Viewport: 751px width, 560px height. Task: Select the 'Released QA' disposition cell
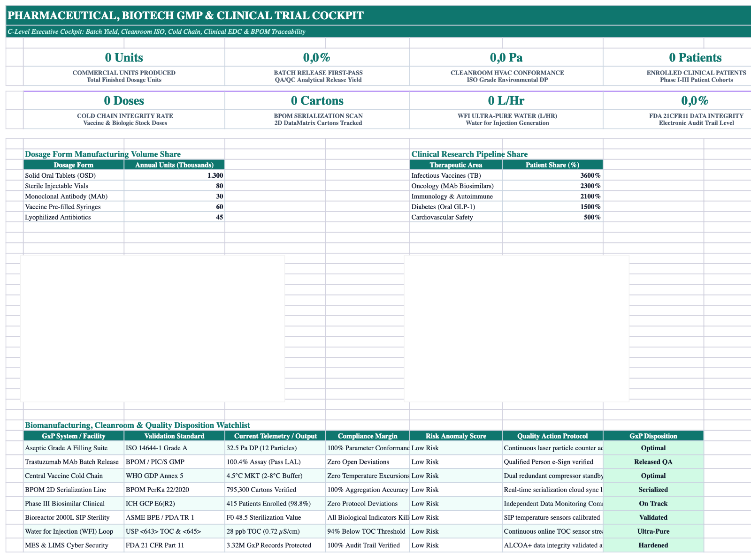(653, 462)
